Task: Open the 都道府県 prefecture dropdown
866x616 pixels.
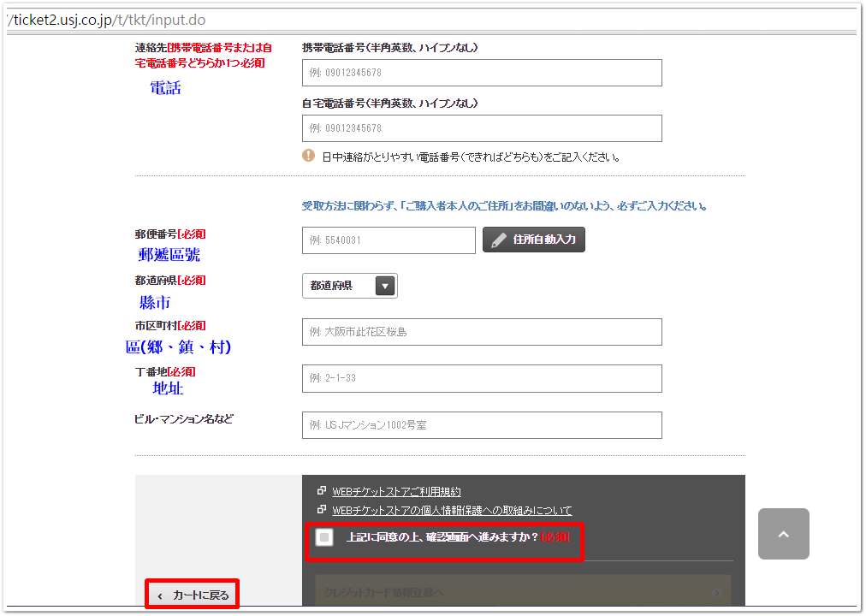Action: (350, 286)
